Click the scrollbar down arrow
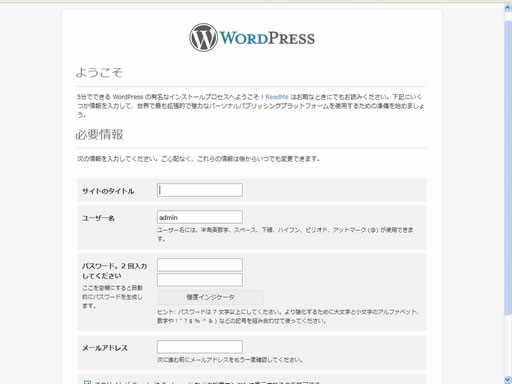 (x=508, y=379)
